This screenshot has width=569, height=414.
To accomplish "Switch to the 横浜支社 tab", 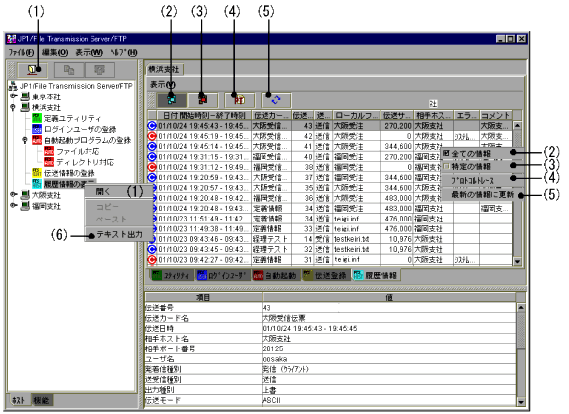I will click(x=164, y=69).
